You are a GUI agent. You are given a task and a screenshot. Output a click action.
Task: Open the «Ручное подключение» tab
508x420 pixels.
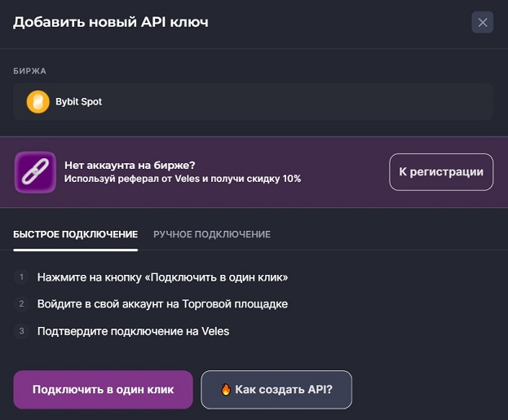tap(212, 234)
